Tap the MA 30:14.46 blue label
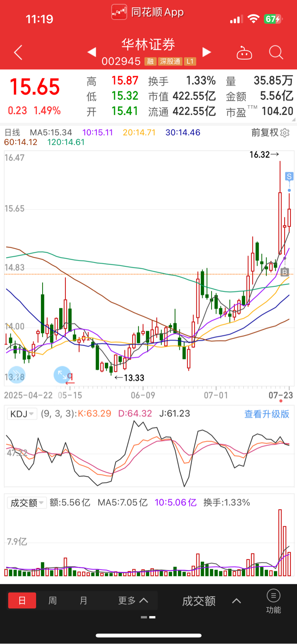Viewport: 297px width, 644px height. pos(183,132)
